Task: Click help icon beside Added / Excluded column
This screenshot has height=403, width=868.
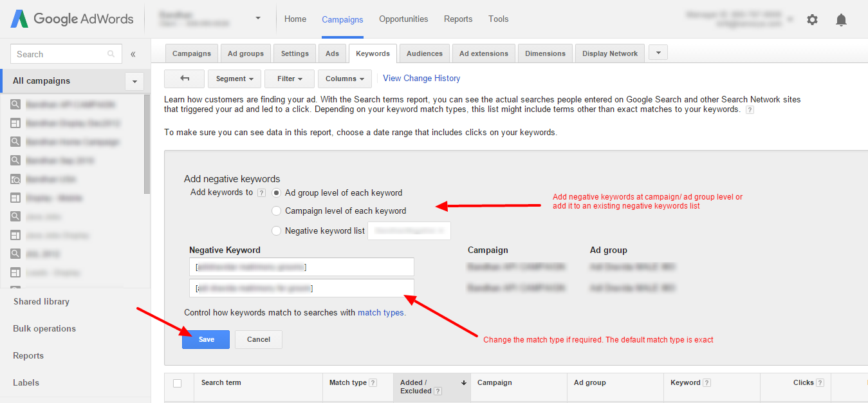Action: (x=438, y=391)
